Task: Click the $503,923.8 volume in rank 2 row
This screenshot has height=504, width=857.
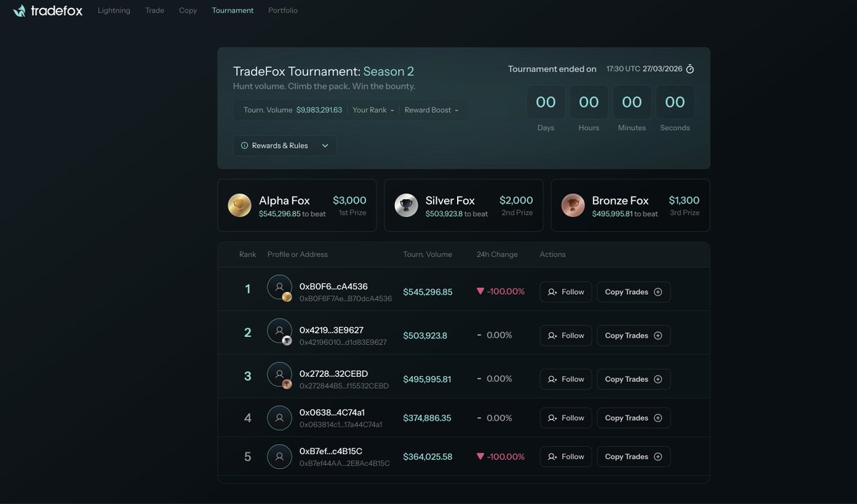Action: pyautogui.click(x=425, y=336)
